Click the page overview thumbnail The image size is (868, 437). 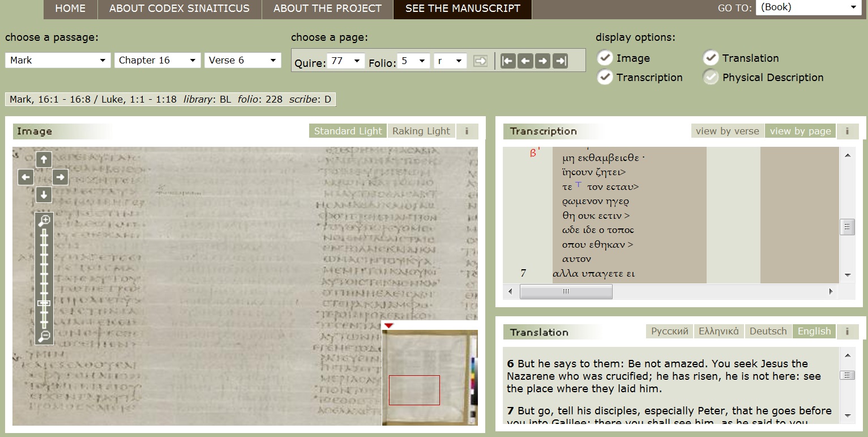click(x=430, y=377)
